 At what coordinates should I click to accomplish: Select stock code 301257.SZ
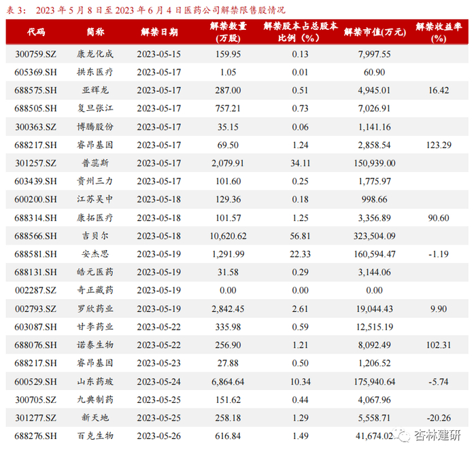click(36, 163)
